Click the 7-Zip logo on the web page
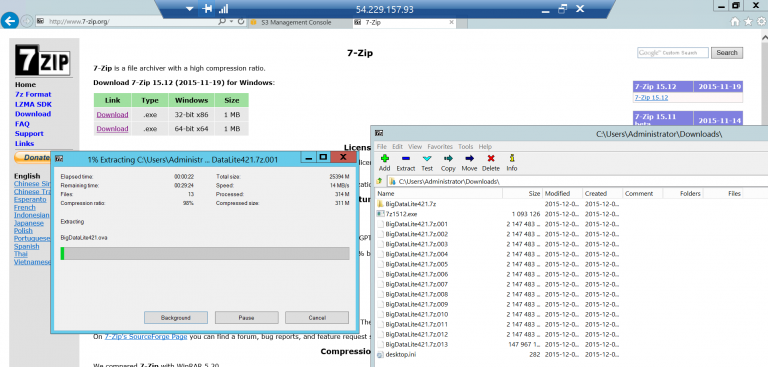The width and height of the screenshot is (768, 367). pyautogui.click(x=43, y=59)
